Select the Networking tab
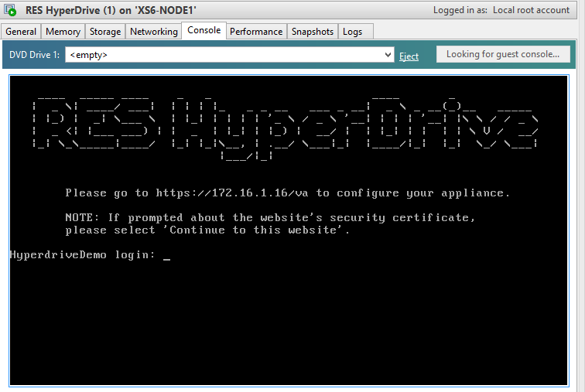The height and width of the screenshot is (392, 585). 154,32
